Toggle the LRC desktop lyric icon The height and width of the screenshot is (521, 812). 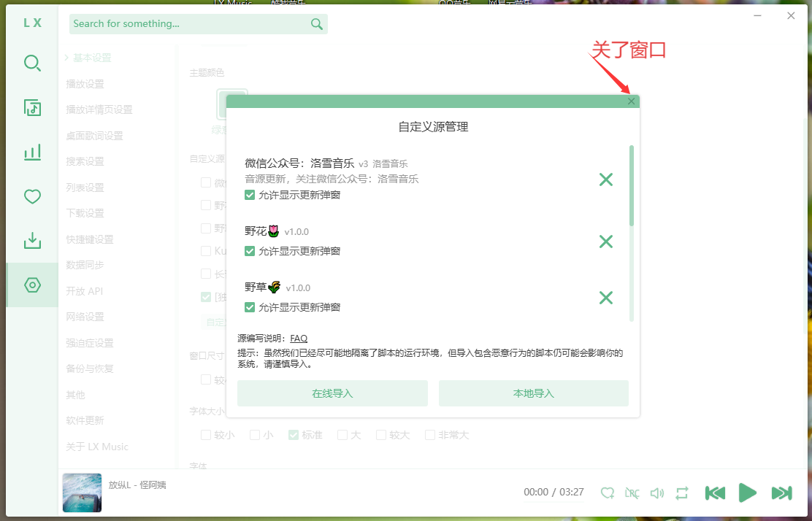[x=632, y=493]
